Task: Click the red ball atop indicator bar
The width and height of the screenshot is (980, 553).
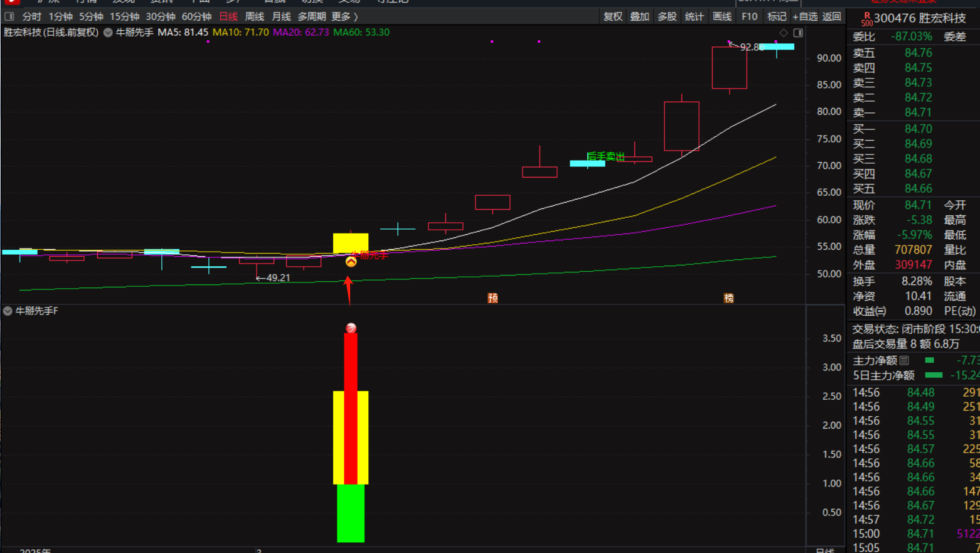Action: pyautogui.click(x=351, y=328)
